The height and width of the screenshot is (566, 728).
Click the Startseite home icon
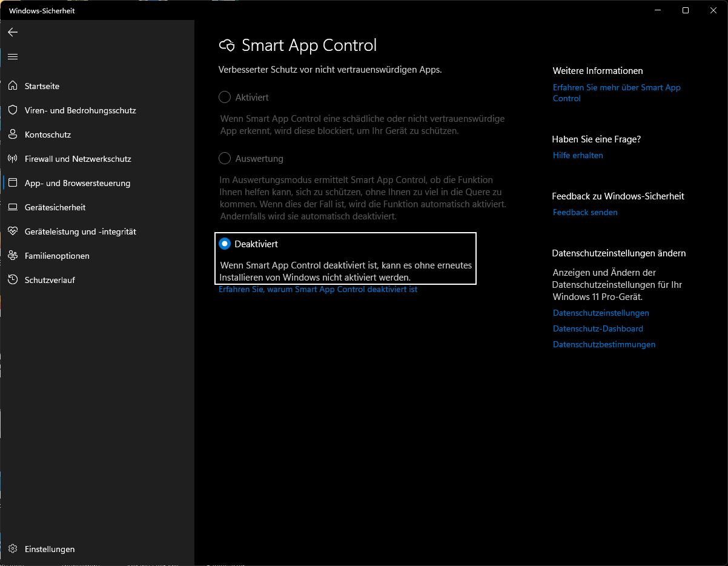13,86
